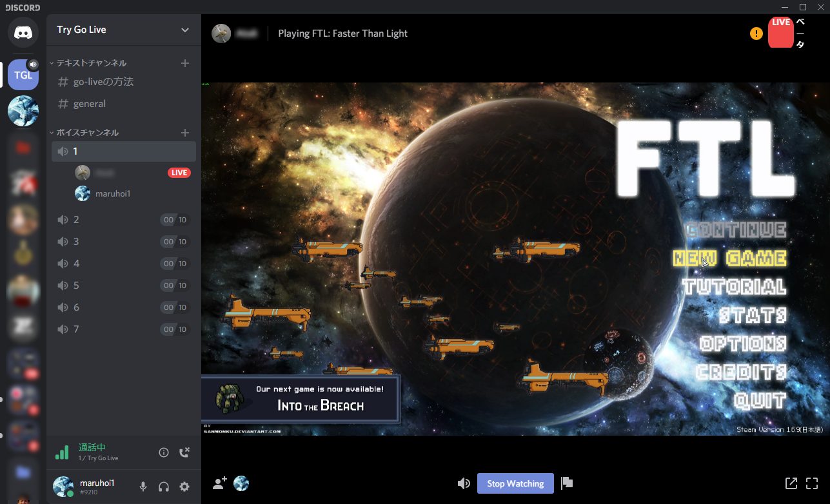Join voice channel 6
Image resolution: width=830 pixels, height=504 pixels.
click(x=124, y=307)
